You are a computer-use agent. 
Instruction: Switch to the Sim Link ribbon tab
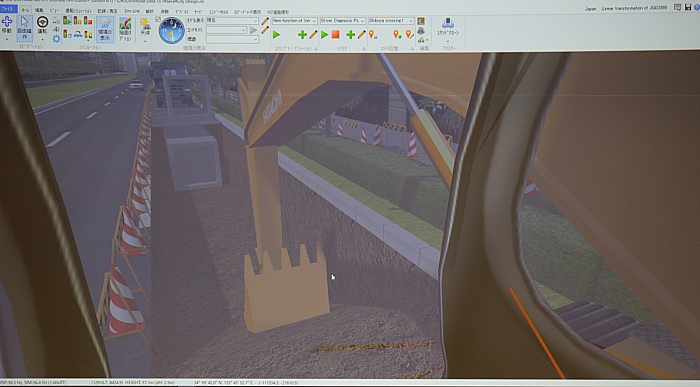pos(132,11)
